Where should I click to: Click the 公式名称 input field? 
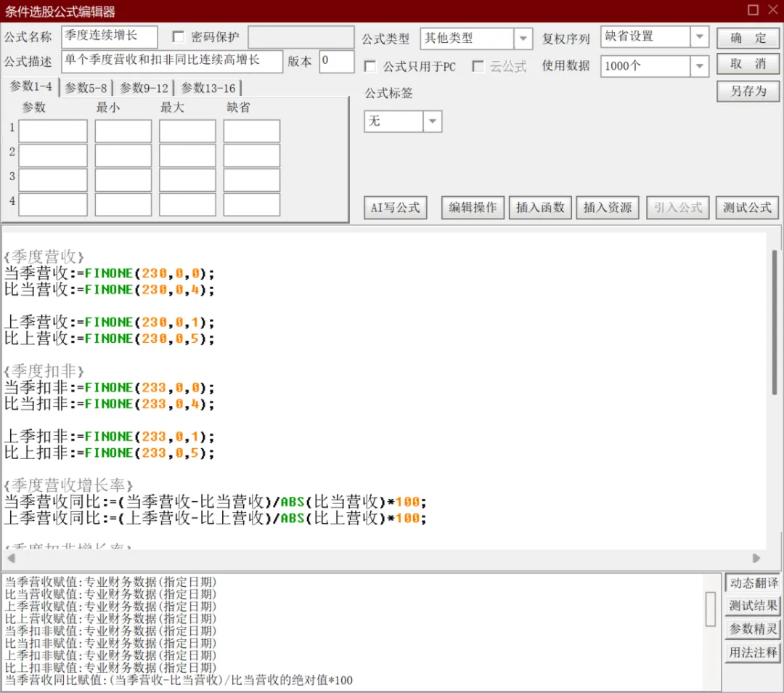pyautogui.click(x=110, y=36)
